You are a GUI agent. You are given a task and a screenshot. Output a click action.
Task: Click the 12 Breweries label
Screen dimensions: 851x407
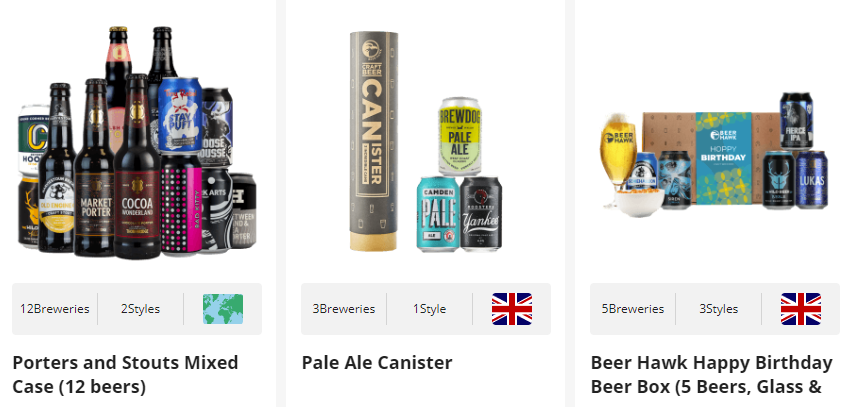55,309
